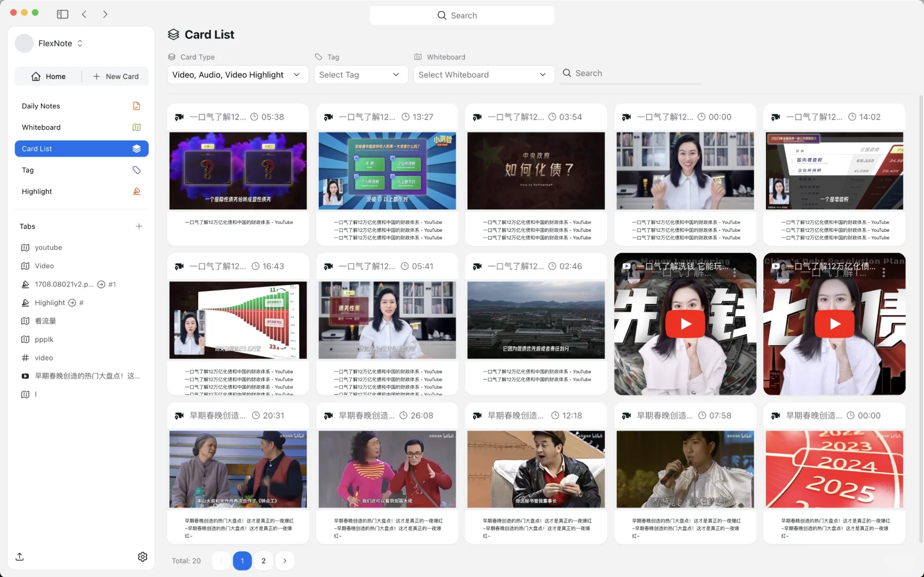Go back with the left arrow
The width and height of the screenshot is (924, 577).
point(84,14)
